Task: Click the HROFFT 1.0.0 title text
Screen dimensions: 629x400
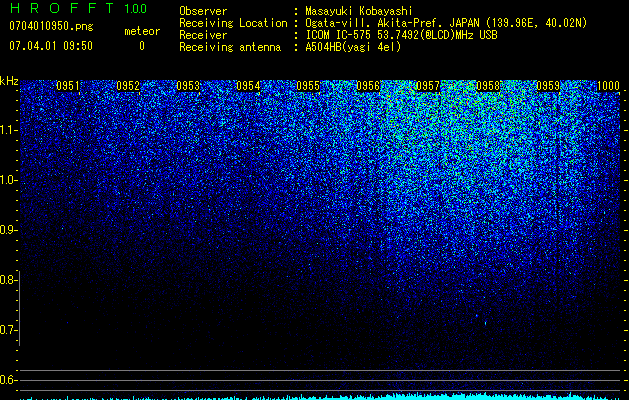Action: tap(79, 8)
